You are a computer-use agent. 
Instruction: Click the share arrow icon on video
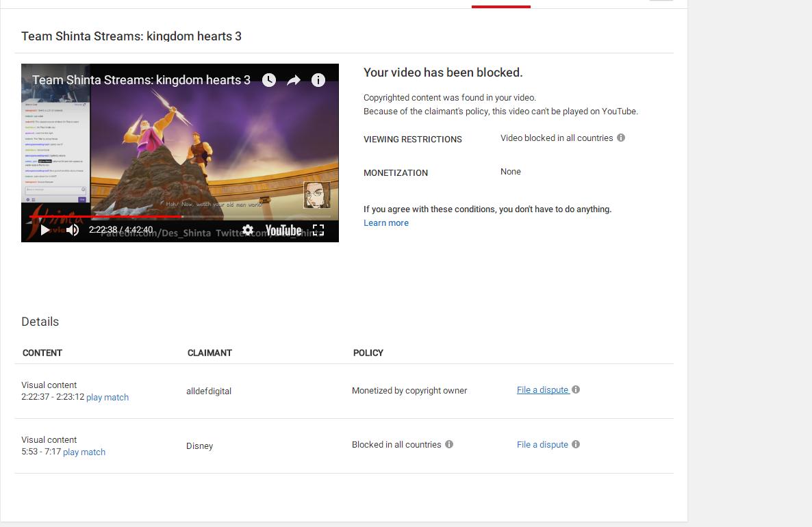(294, 79)
